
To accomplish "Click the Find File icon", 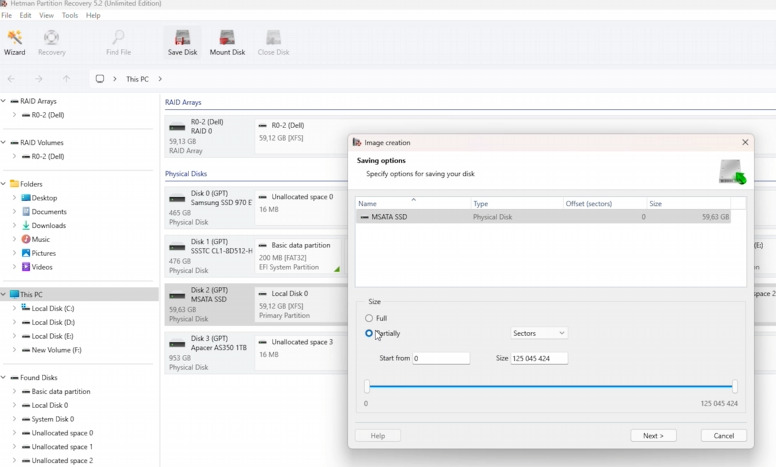I will click(x=118, y=43).
